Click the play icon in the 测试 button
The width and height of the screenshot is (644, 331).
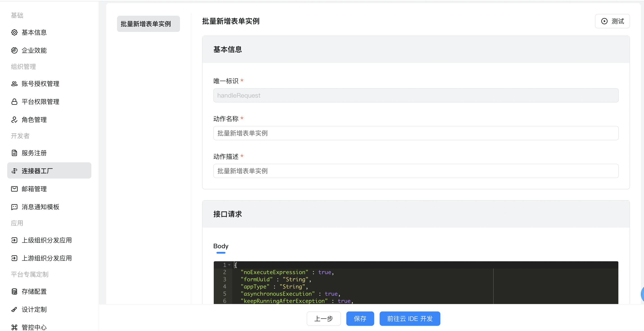click(604, 21)
